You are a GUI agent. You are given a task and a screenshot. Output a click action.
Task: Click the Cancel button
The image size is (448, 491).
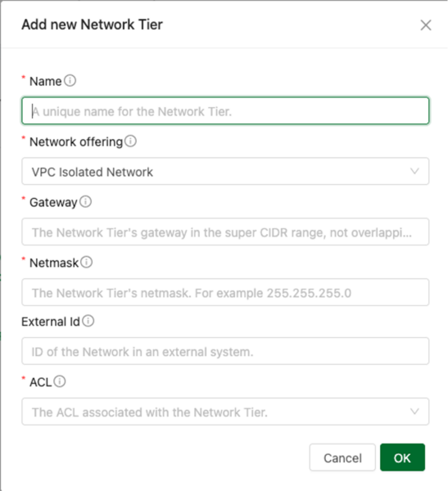[342, 457]
